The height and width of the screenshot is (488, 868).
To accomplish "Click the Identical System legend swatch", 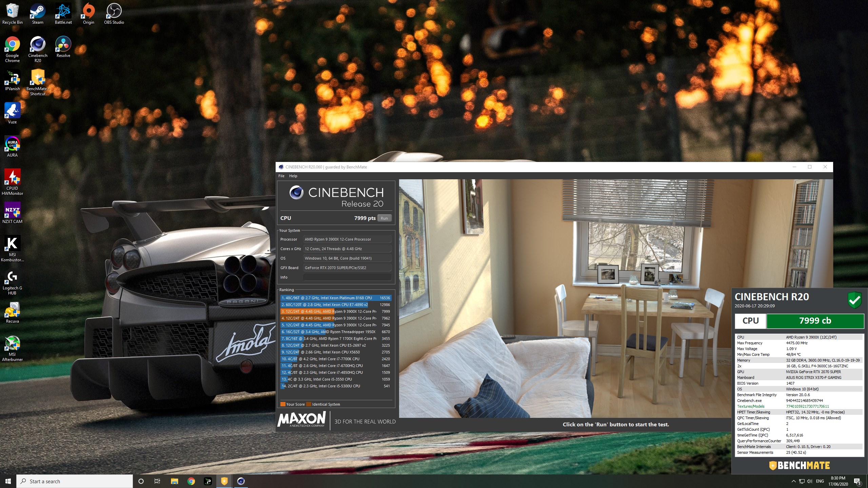I will click(309, 404).
